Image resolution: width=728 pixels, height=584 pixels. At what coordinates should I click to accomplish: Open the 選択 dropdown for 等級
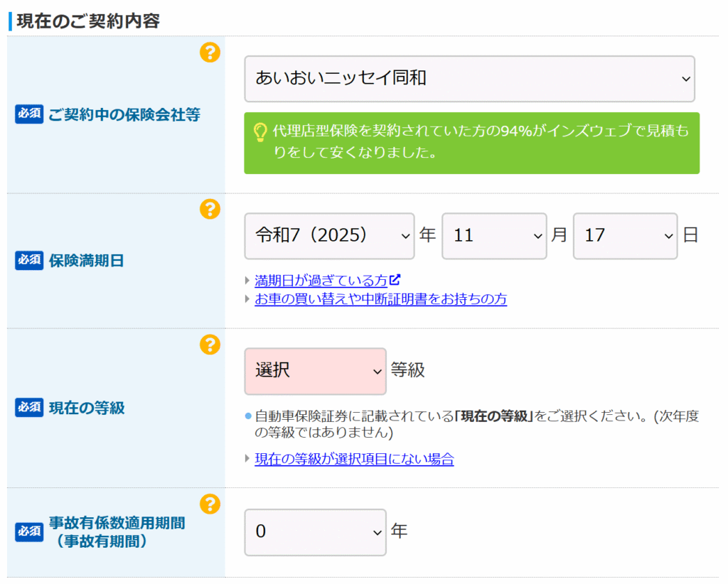315,371
